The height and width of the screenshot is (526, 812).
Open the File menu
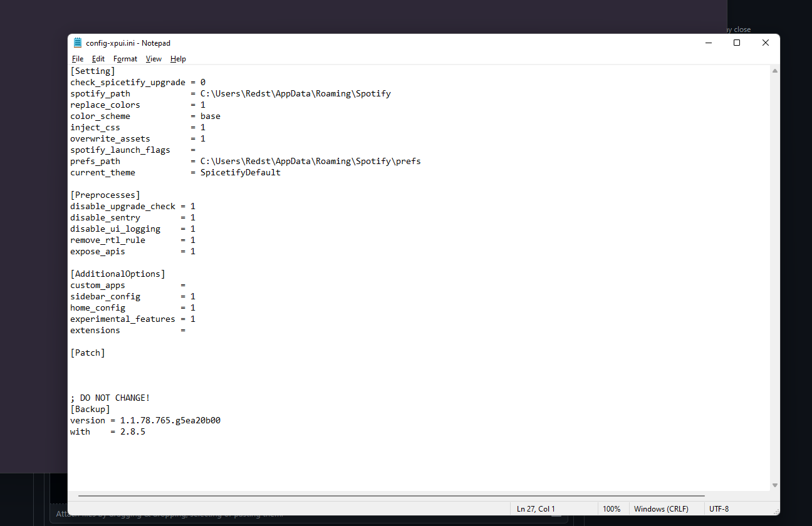77,58
